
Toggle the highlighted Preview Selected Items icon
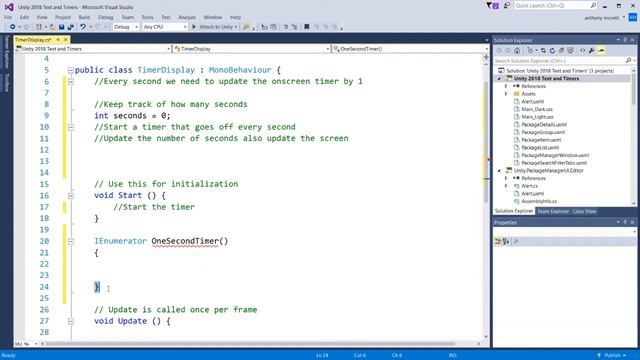pos(601,51)
